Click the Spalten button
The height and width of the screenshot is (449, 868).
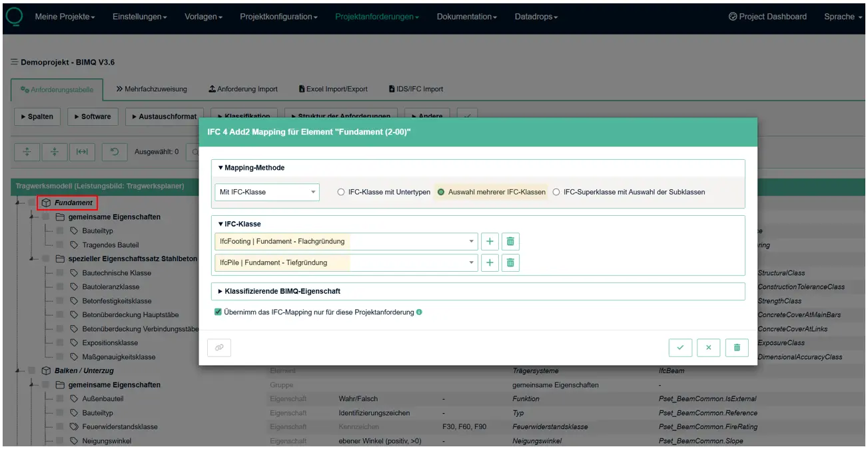click(x=37, y=117)
